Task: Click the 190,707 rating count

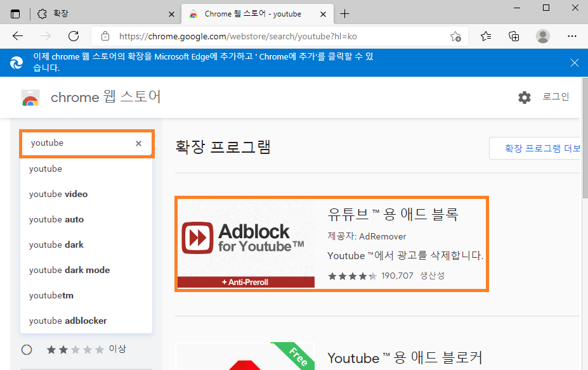Action: point(397,276)
